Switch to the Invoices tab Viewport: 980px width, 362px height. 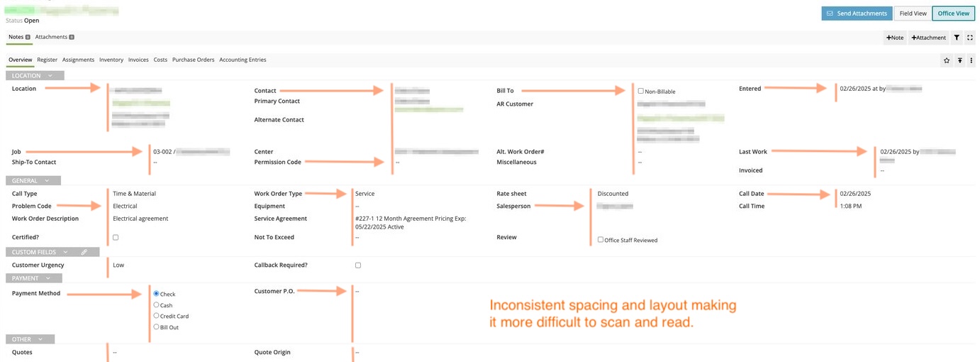[138, 60]
